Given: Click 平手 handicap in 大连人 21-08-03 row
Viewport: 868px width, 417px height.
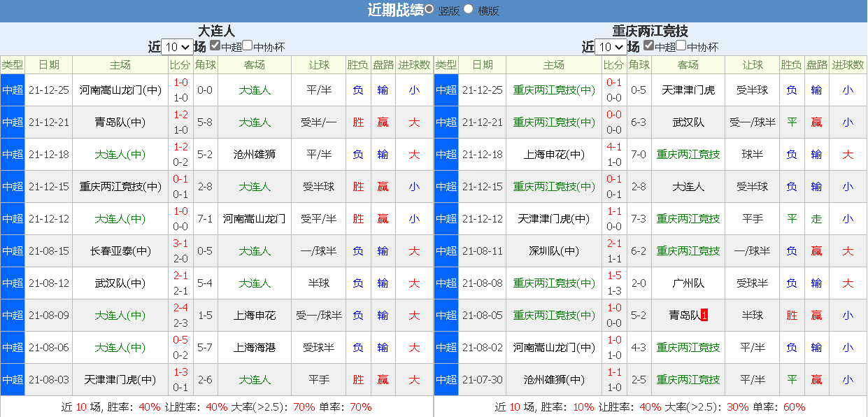Looking at the screenshot, I should pos(319,380).
